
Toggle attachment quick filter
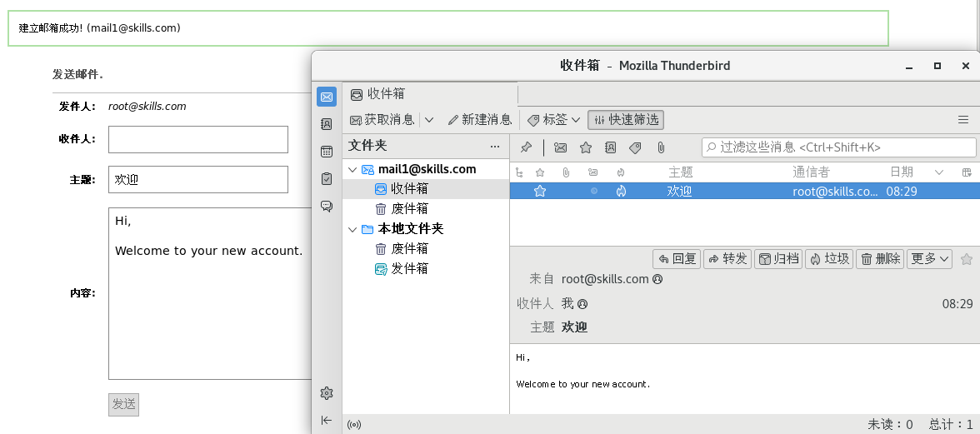tap(660, 147)
